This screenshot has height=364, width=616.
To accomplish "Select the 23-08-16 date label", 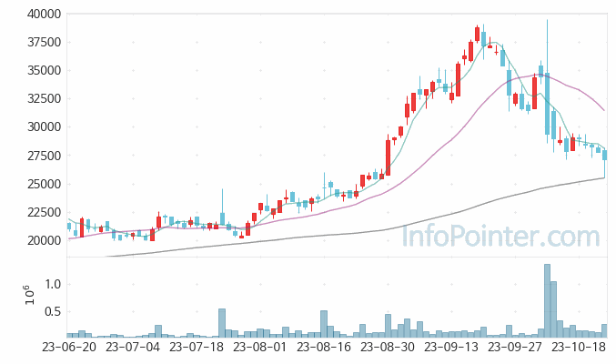I will (x=324, y=348).
